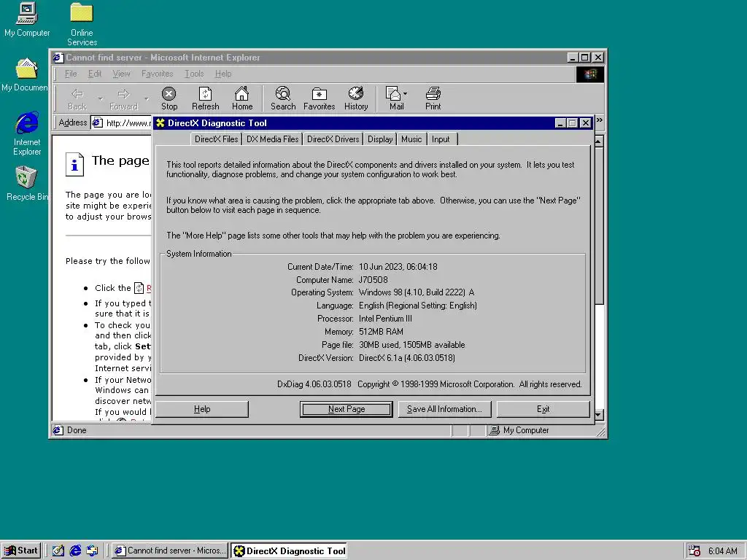This screenshot has width=747, height=560.
Task: Click the Stop toolbar icon in Internet Explorer
Action: 169,99
